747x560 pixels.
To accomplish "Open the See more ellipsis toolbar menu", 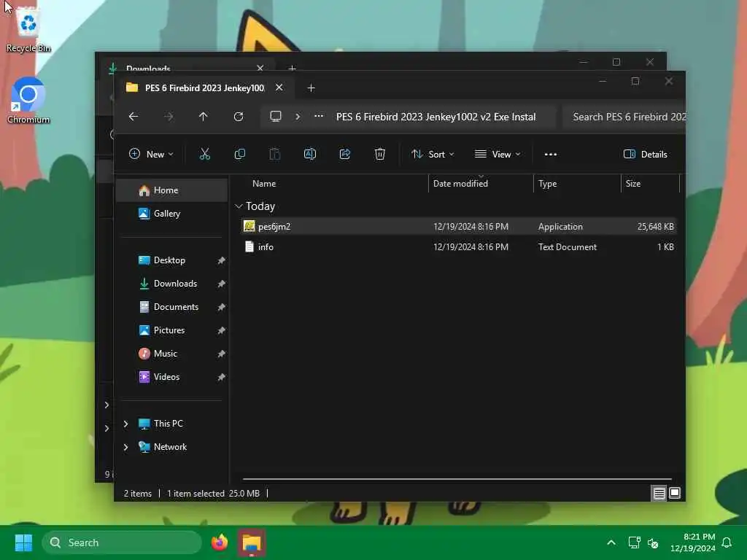I will point(551,155).
